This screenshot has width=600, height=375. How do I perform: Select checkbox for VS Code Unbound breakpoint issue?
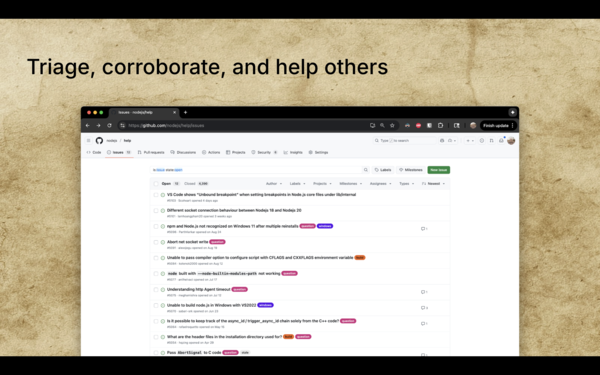[156, 195]
